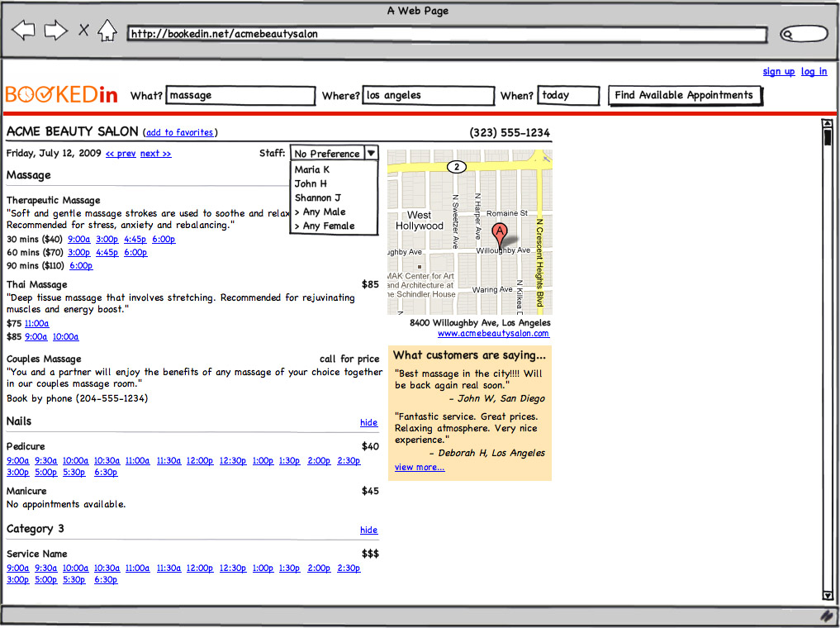Click the Therapeutic Massage heading
The height and width of the screenshot is (628, 840).
[53, 200]
